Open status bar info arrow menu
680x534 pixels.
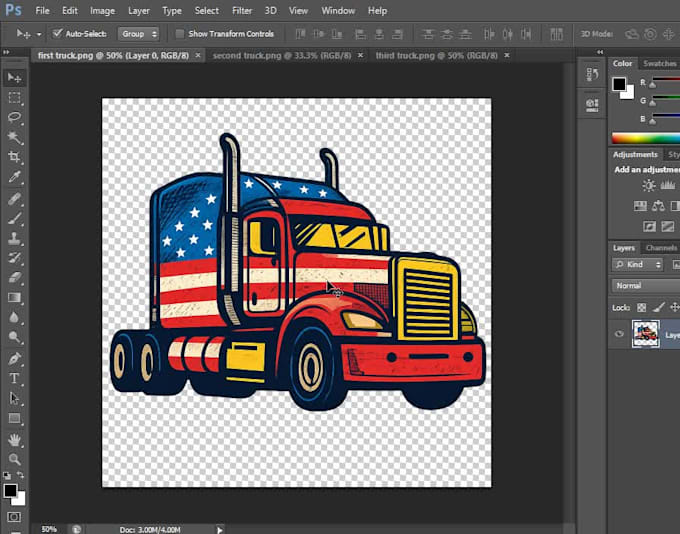[220, 530]
